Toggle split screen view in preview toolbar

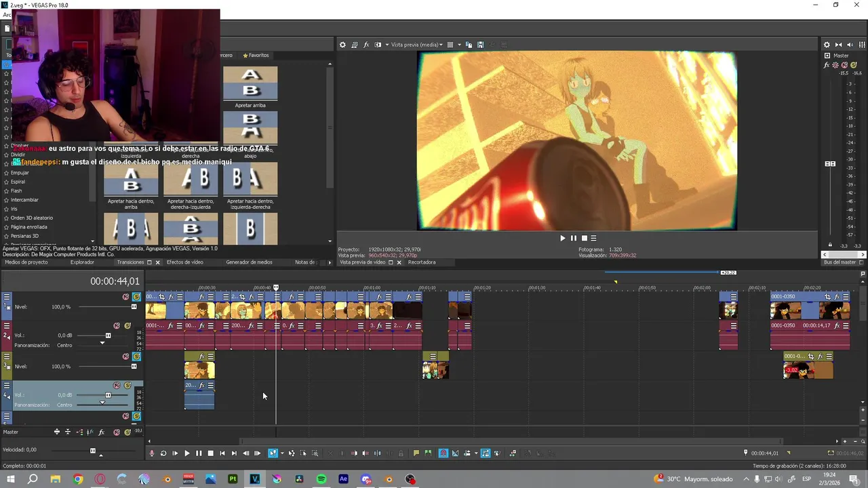(378, 45)
